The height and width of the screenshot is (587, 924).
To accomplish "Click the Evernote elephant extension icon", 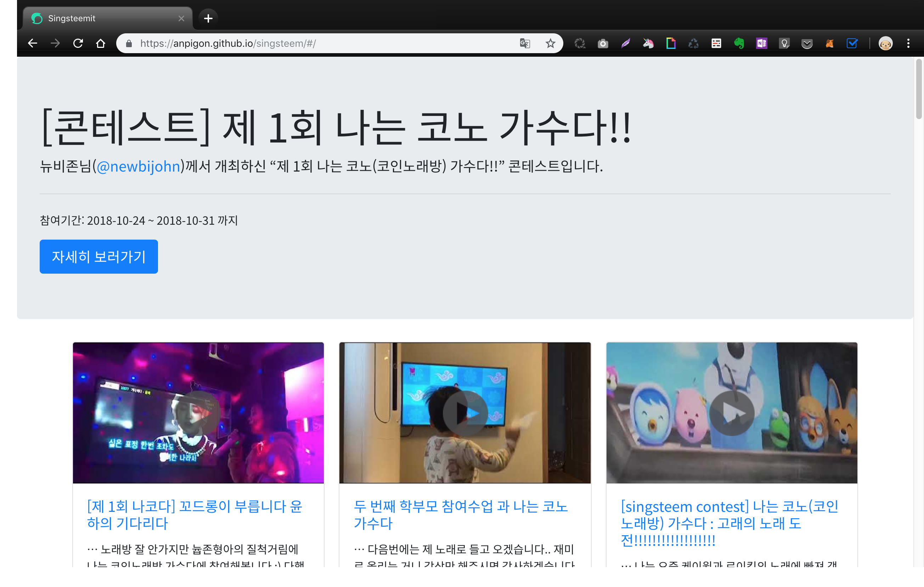I will point(739,43).
